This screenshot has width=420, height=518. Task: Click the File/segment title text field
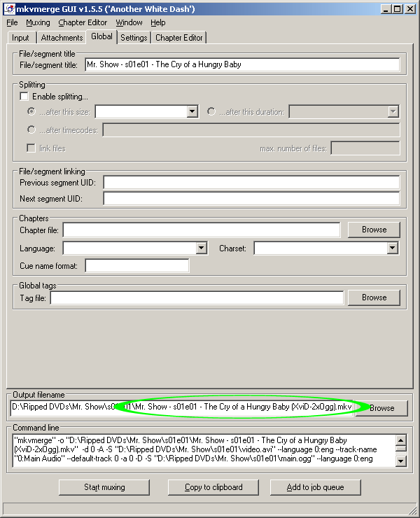point(242,64)
